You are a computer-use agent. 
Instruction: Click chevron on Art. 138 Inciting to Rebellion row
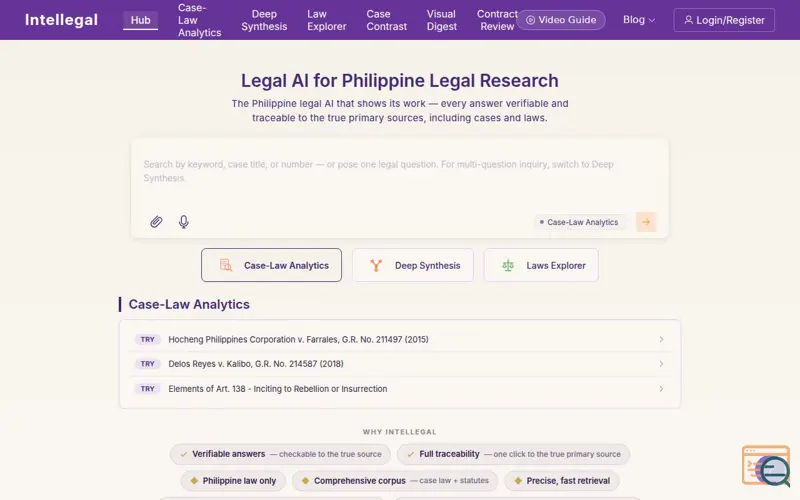pos(661,389)
